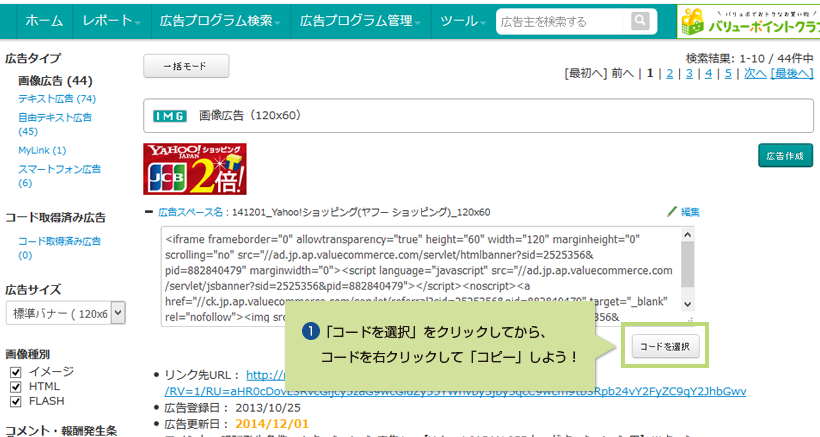Toggle the FLASH checkbox
The image size is (820, 437).
[16, 401]
